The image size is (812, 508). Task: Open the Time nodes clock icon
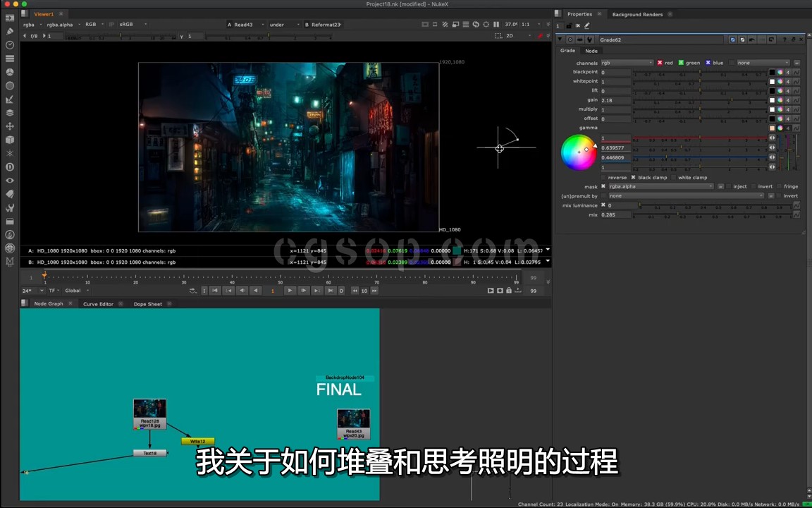click(x=9, y=45)
